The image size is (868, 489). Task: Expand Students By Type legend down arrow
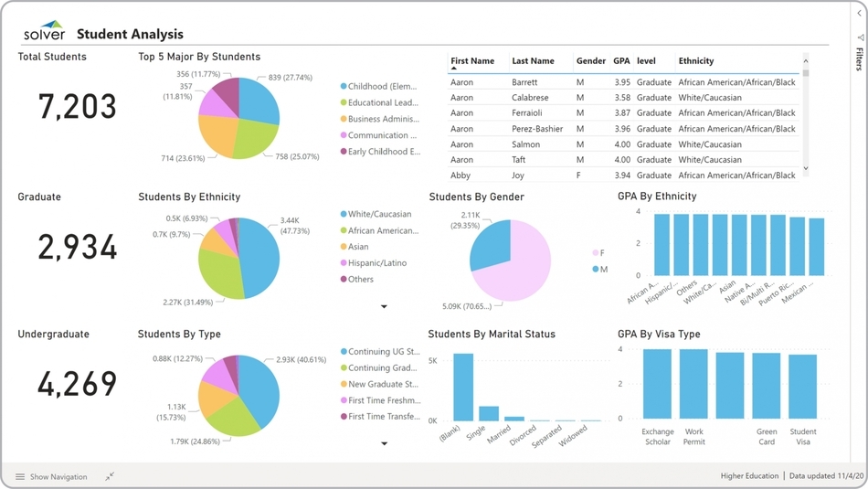click(x=384, y=443)
